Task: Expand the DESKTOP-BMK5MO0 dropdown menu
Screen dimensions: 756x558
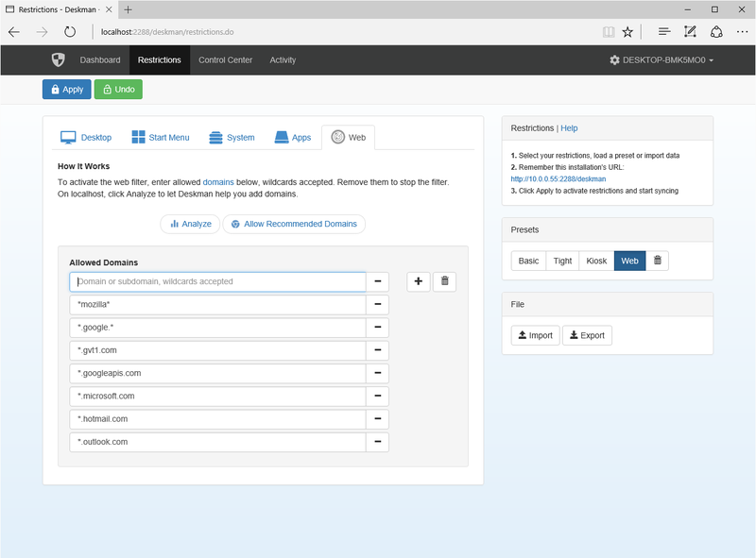Action: pyautogui.click(x=661, y=60)
